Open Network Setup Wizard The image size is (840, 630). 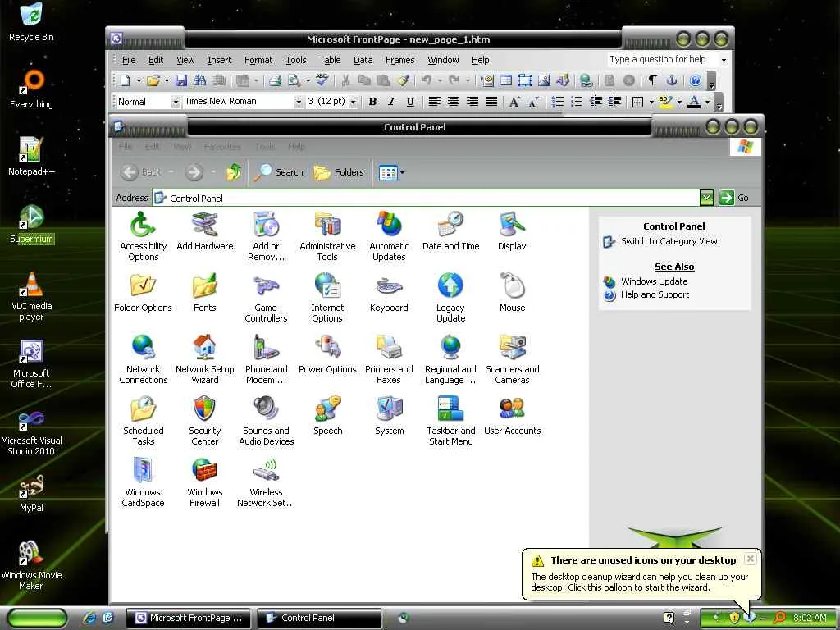204,359
